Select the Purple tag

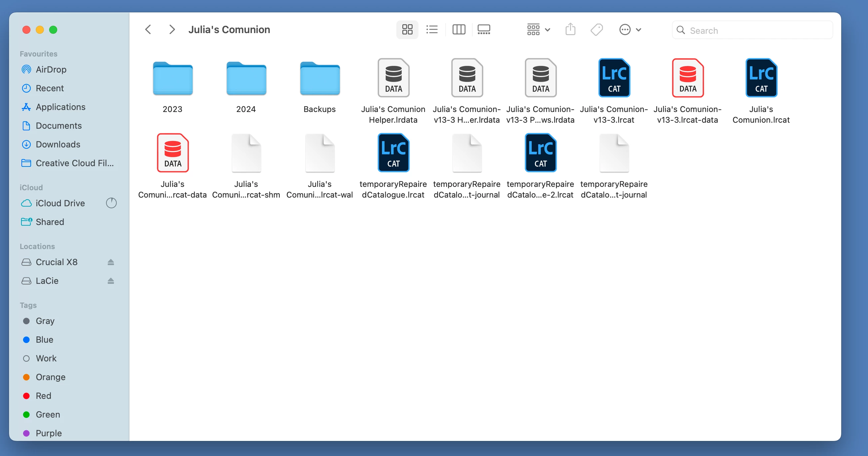49,433
